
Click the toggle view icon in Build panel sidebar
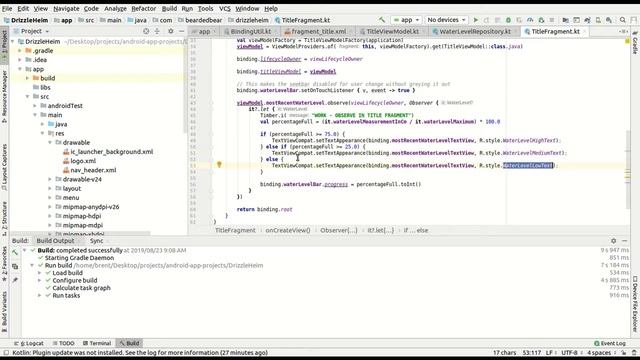15,267
